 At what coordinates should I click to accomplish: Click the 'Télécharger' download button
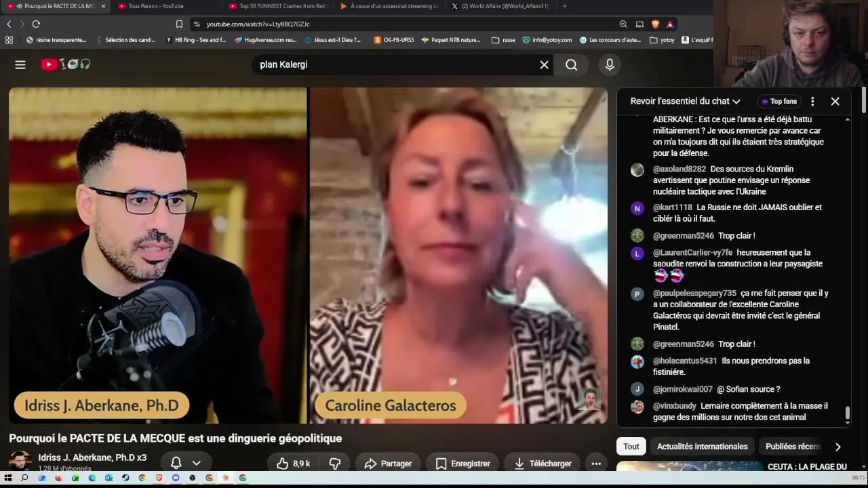coord(542,464)
